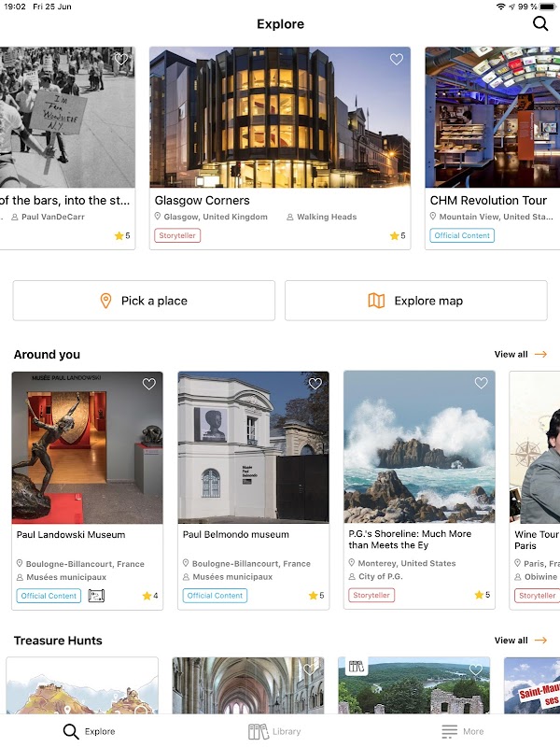
Task: Switch to the Library tab
Action: pyautogui.click(x=275, y=731)
